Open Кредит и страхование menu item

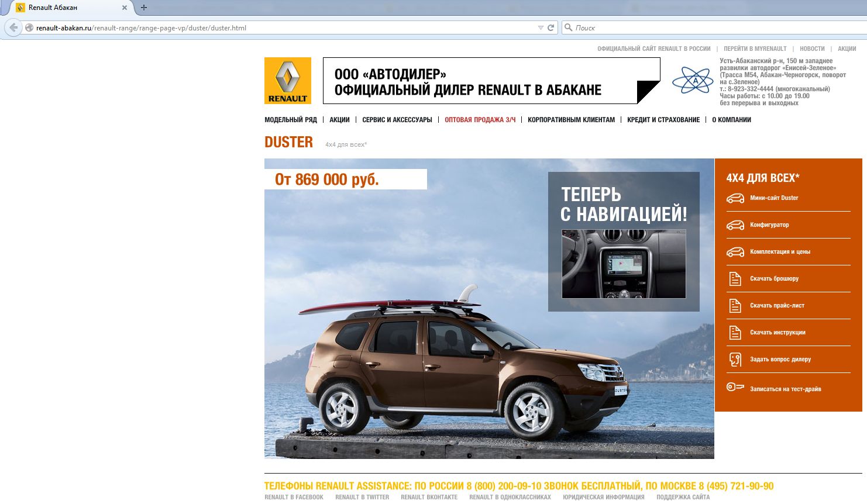point(663,120)
